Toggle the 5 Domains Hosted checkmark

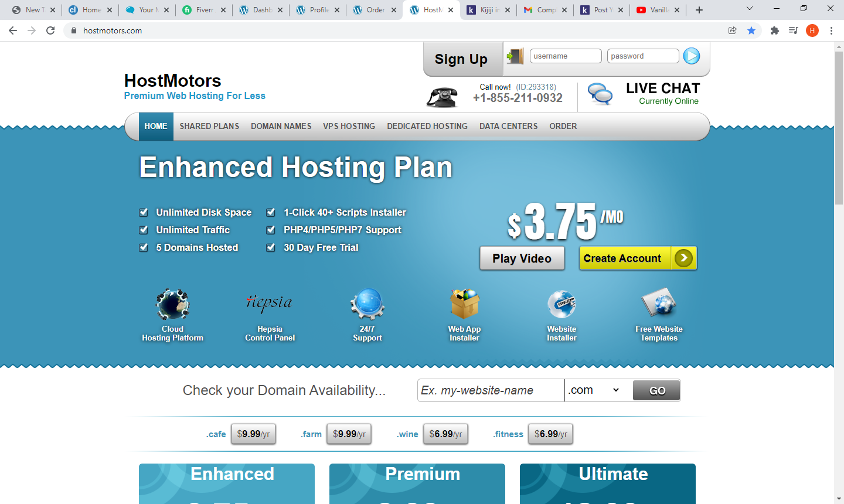[143, 247]
